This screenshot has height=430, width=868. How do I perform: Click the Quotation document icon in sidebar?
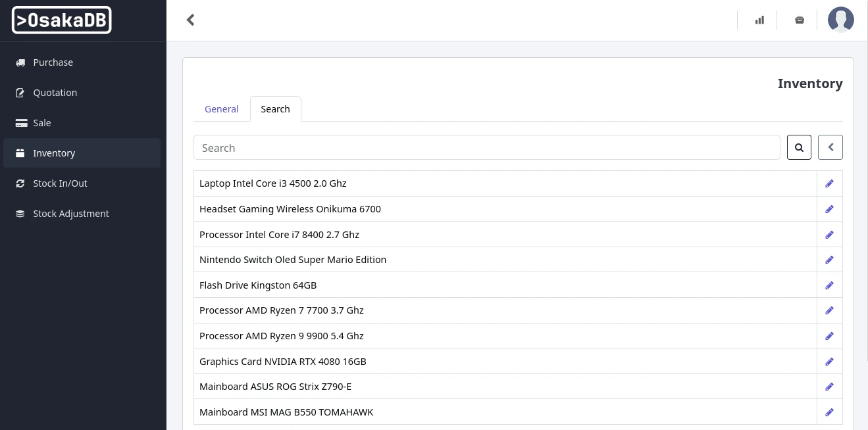[20, 92]
